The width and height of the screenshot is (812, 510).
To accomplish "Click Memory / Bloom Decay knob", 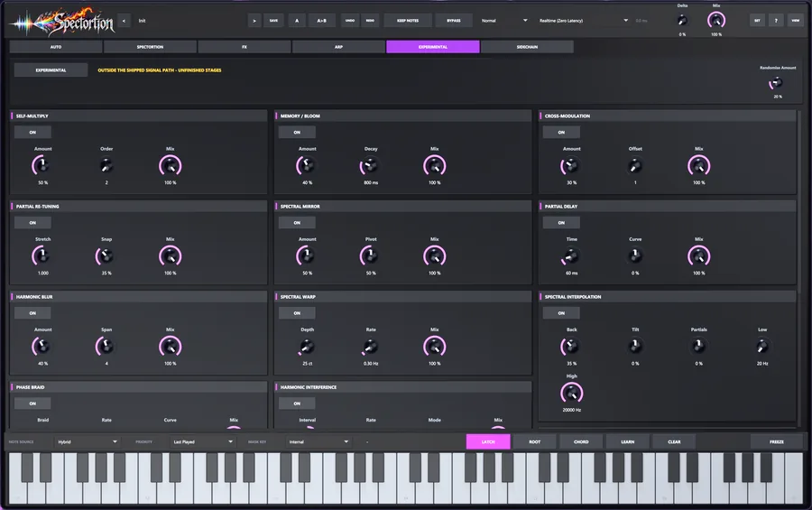I will coord(370,166).
